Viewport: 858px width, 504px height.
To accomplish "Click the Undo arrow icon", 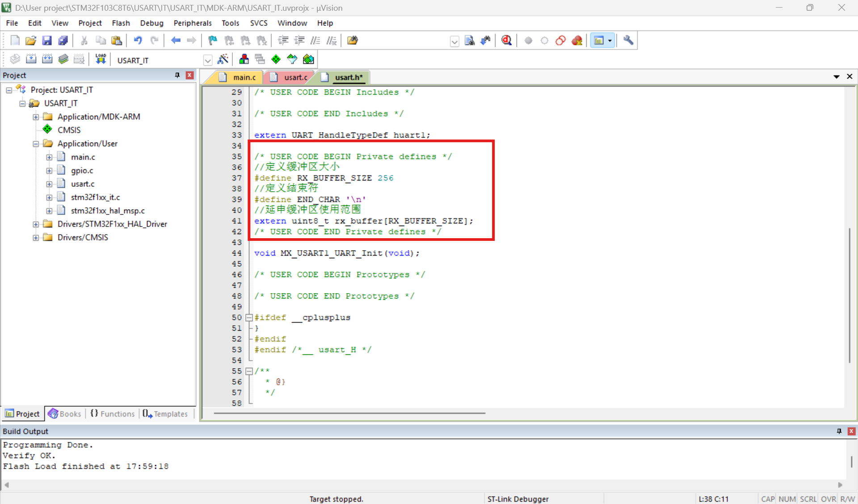I will point(138,41).
